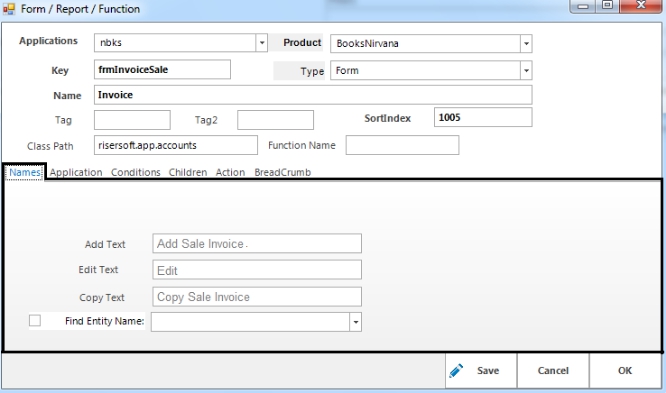Select the Type combo box showing Form
Image resolution: width=666 pixels, height=393 pixels.
pyautogui.click(x=431, y=71)
